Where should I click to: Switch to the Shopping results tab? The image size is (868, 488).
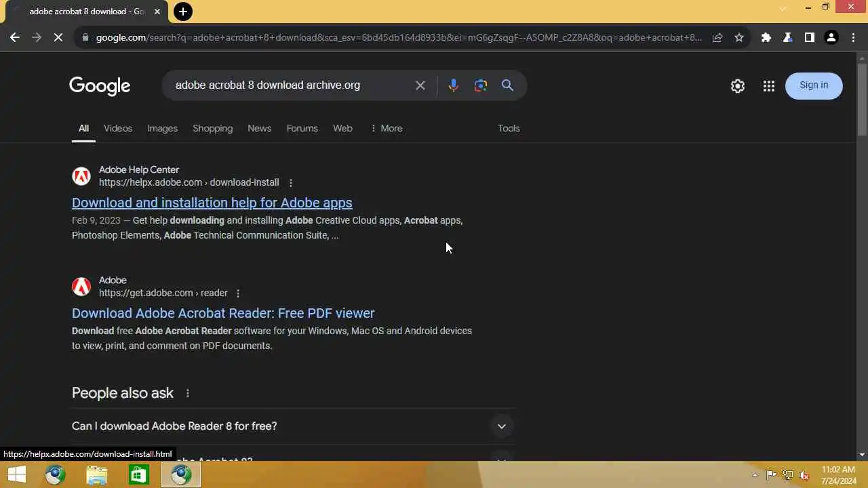coord(212,128)
